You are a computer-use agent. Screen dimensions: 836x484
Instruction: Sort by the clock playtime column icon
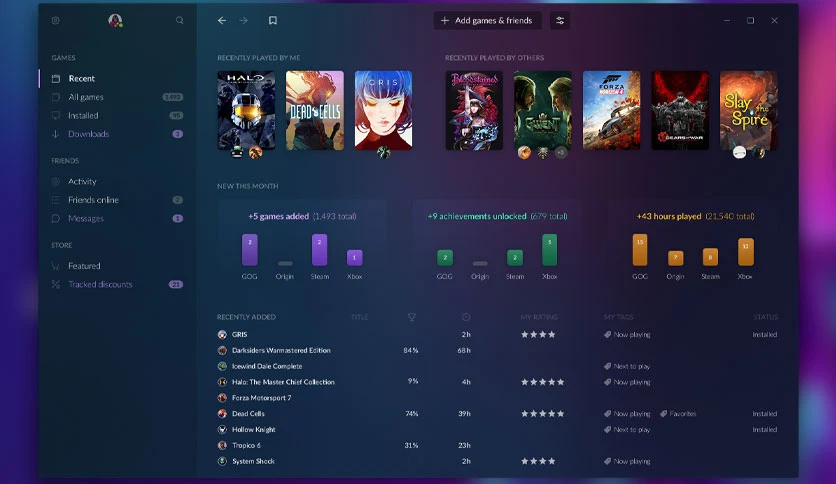(466, 317)
